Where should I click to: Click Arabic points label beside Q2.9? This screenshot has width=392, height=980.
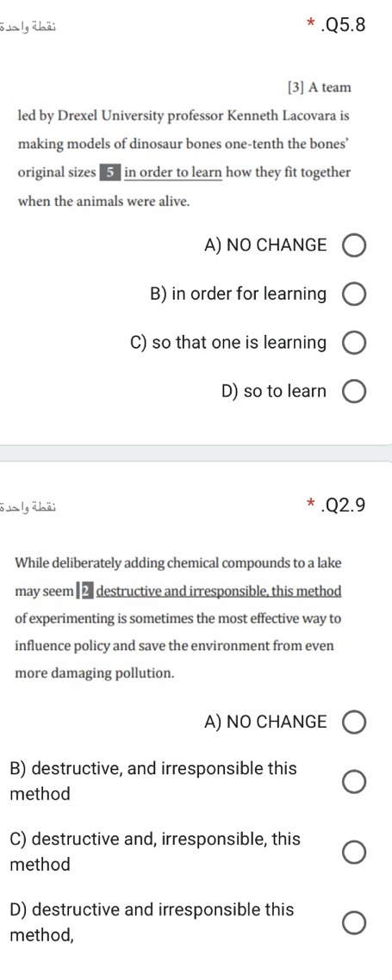[x=28, y=505]
